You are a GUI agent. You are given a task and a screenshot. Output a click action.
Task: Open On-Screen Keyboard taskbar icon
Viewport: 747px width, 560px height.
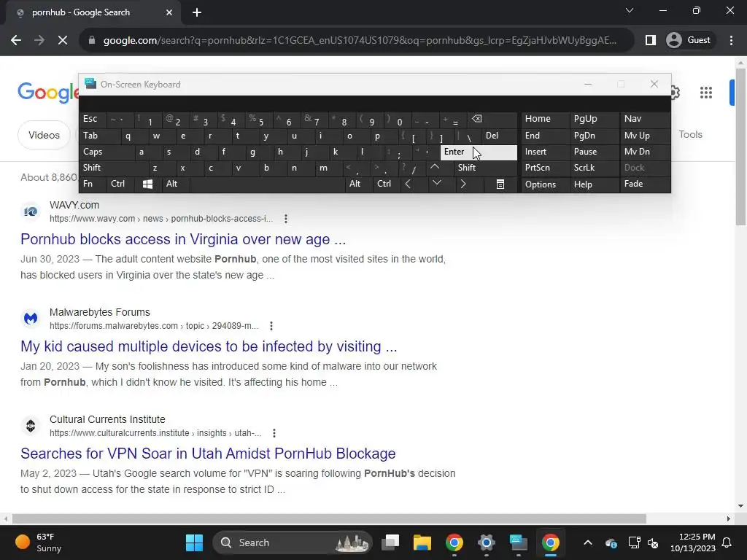pyautogui.click(x=519, y=542)
